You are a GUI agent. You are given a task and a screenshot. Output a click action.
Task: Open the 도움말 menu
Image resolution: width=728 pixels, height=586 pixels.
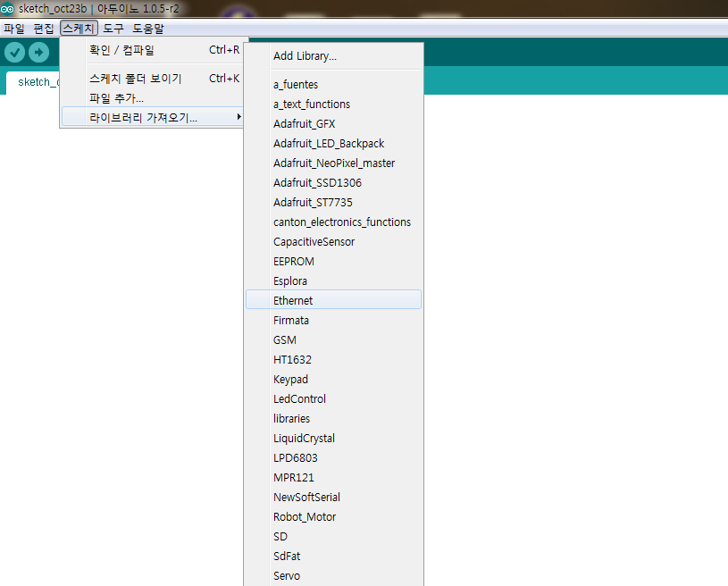coord(148,29)
